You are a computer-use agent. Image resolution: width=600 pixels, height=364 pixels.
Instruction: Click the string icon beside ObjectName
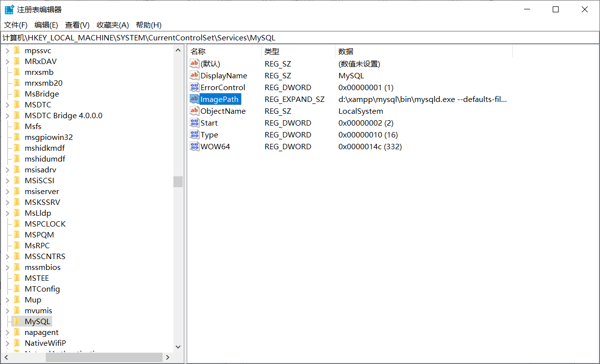pyautogui.click(x=194, y=111)
